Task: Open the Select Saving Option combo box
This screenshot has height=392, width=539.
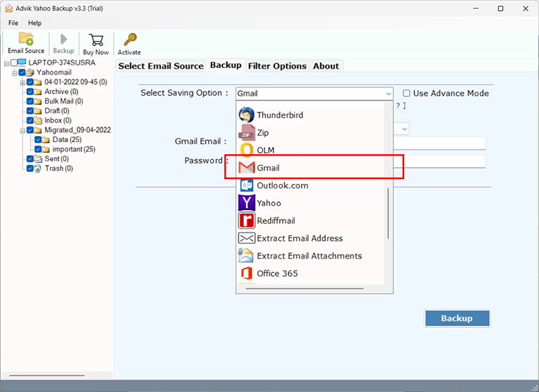Action: pyautogui.click(x=314, y=94)
